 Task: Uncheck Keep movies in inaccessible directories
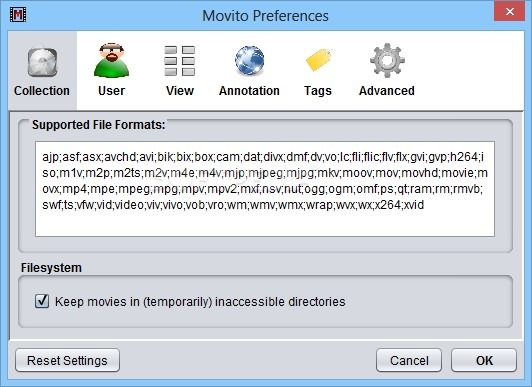pyautogui.click(x=42, y=301)
